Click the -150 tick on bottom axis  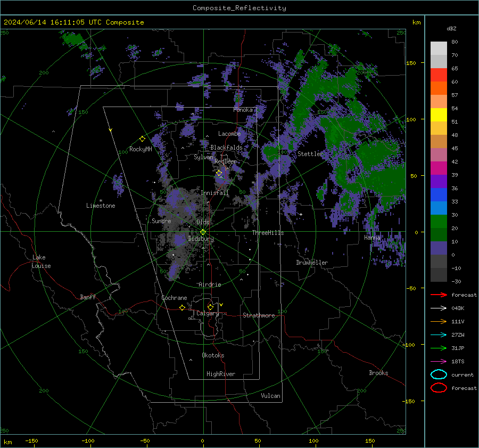click(x=31, y=441)
